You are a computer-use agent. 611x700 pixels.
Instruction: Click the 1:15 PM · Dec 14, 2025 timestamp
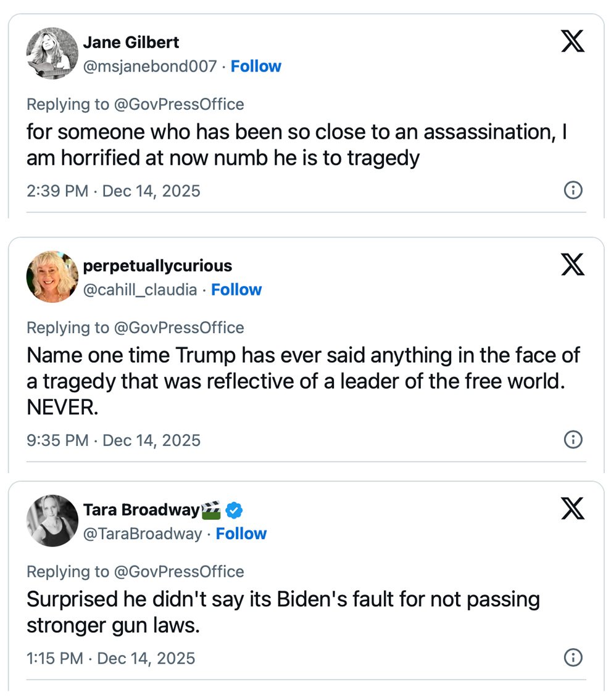(x=111, y=658)
